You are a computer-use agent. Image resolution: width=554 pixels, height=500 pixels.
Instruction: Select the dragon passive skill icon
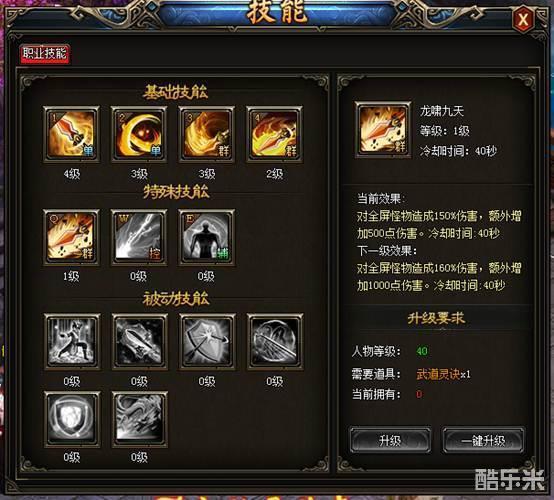[x=140, y=419]
